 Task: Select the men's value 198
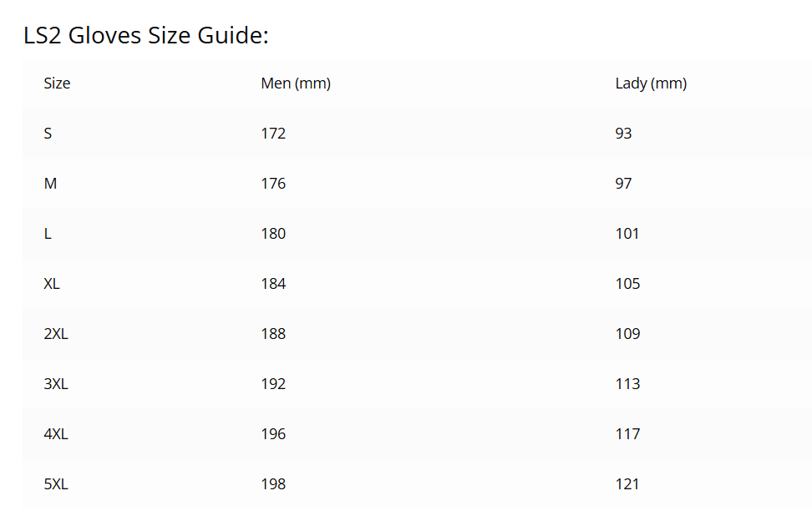[273, 484]
